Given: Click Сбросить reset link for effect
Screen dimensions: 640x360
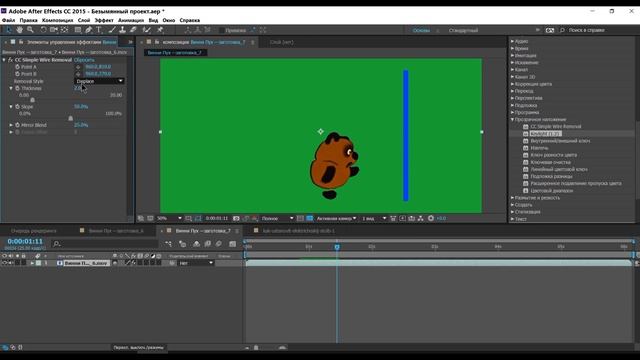Looking at the screenshot, I should (84, 60).
